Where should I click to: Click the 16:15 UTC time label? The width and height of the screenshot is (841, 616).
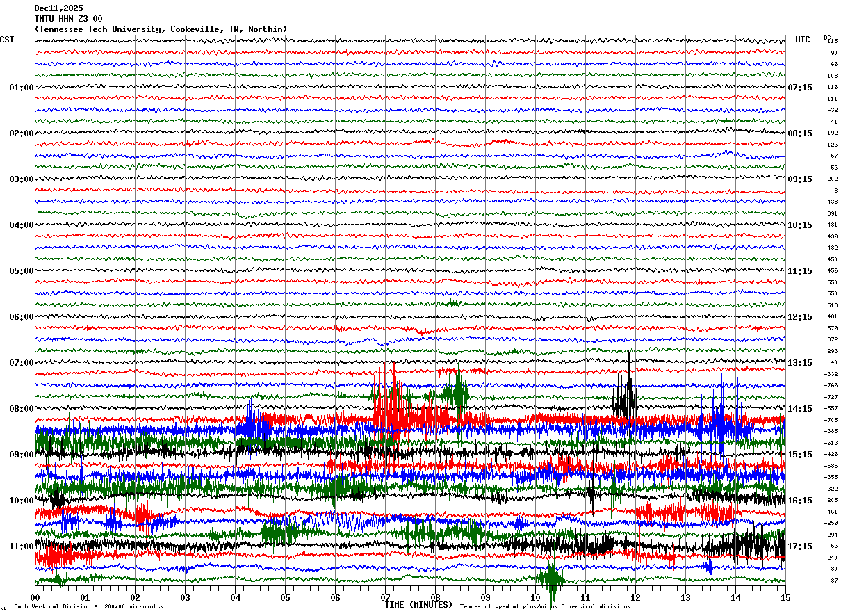[800, 501]
